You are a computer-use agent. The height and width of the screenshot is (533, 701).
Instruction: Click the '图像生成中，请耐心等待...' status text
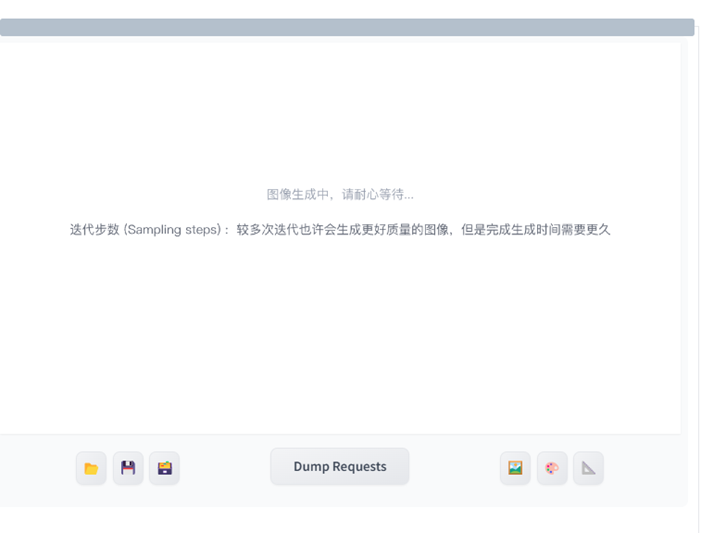point(340,195)
